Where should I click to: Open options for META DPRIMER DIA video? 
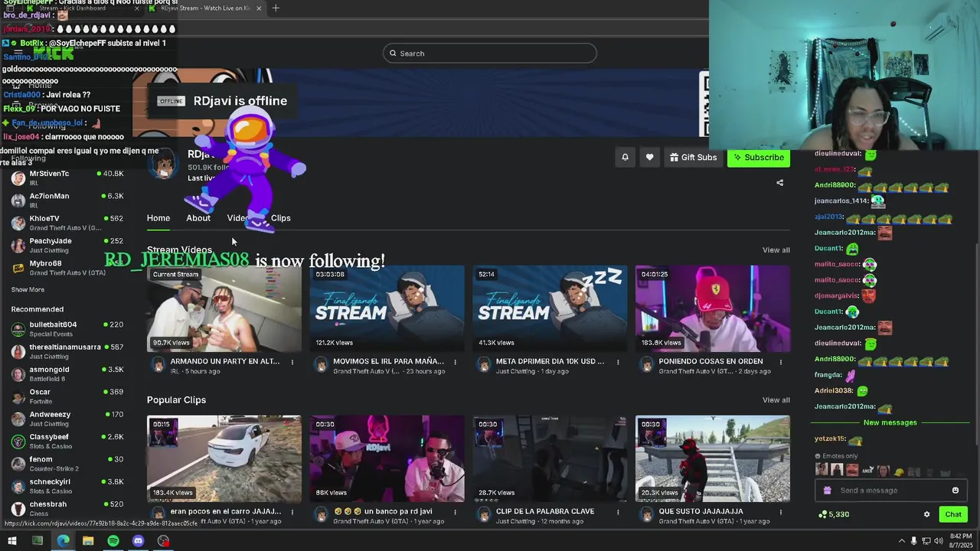pos(618,362)
